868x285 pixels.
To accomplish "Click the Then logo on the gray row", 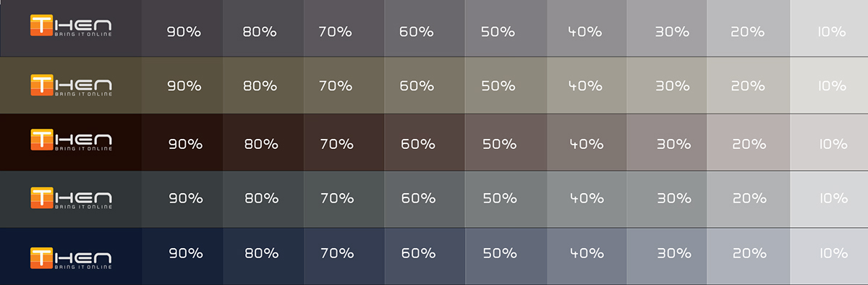I will 71,25.
